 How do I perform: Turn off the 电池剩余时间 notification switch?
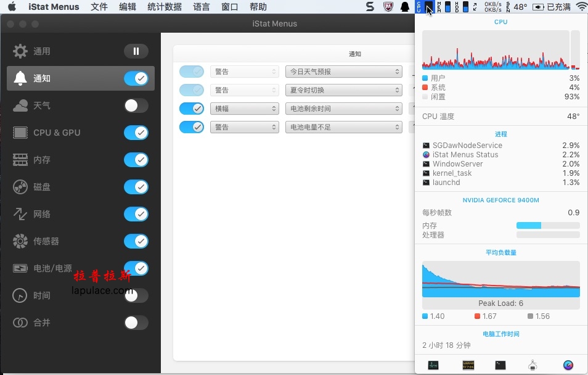192,109
